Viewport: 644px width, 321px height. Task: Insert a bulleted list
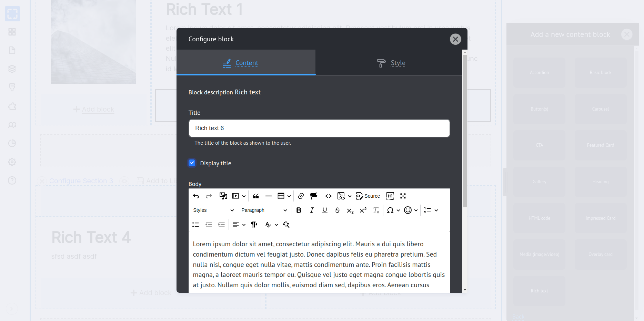pos(196,225)
